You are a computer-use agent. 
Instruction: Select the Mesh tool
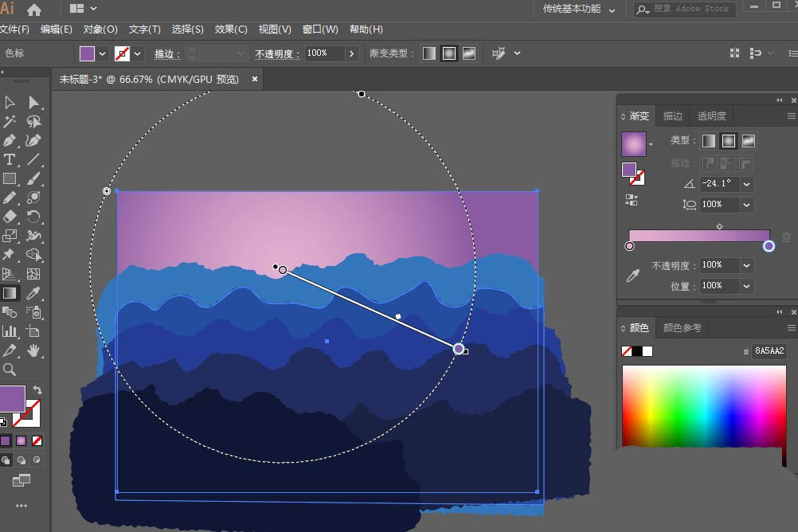click(x=33, y=274)
